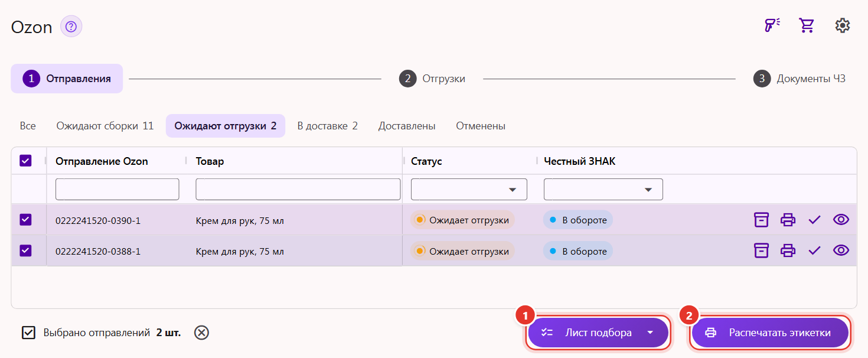Click the Распечатать этикетки button
This screenshot has width=868, height=358.
[x=770, y=333]
